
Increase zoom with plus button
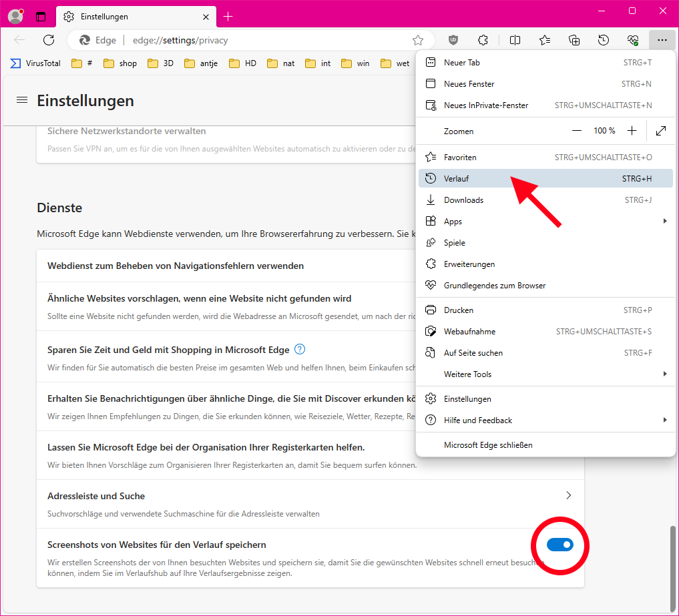tap(632, 131)
